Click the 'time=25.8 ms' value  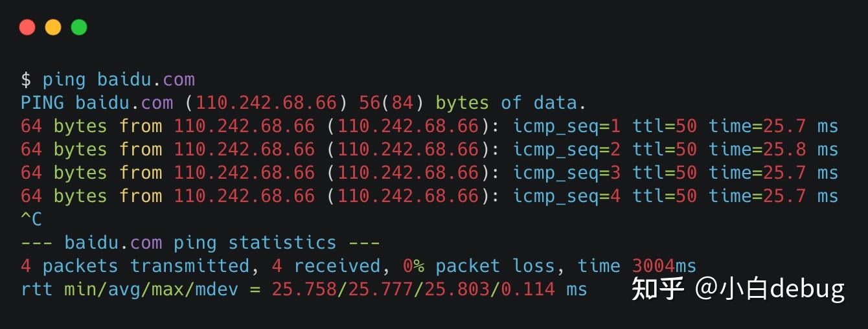(x=773, y=150)
